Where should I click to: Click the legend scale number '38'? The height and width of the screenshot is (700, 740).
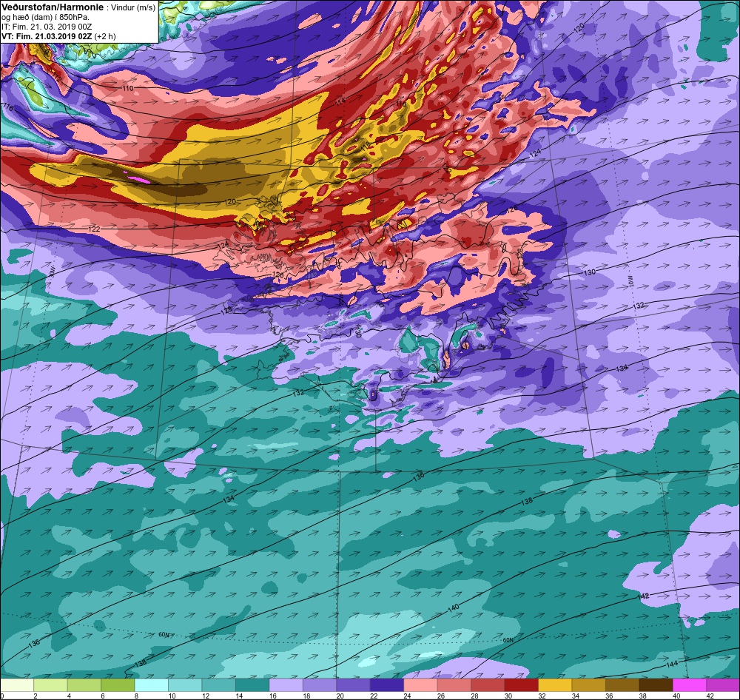(642, 696)
